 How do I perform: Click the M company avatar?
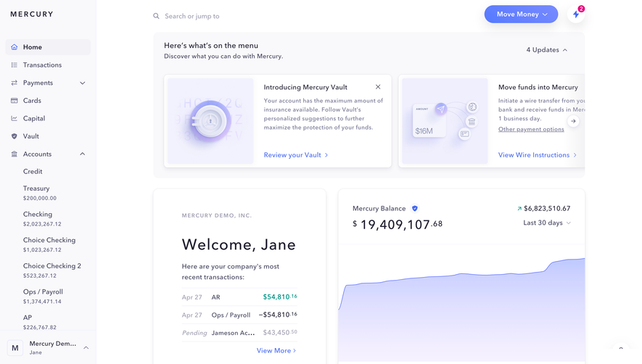tap(15, 348)
